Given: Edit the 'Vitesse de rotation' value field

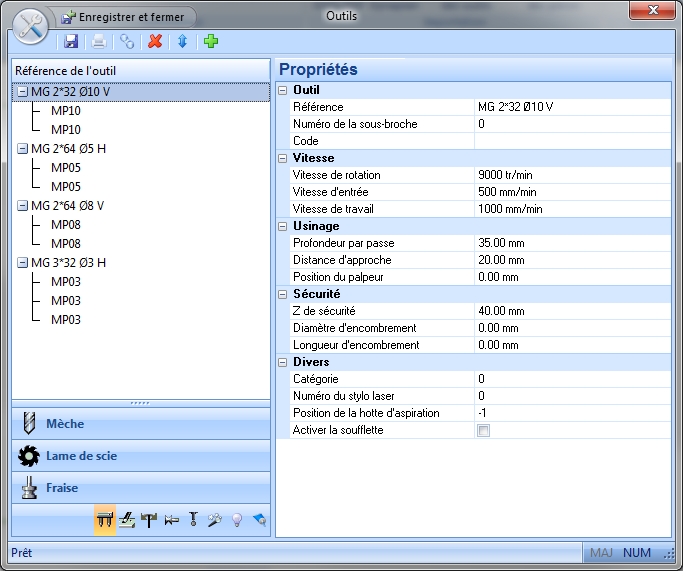Looking at the screenshot, I should (x=570, y=175).
